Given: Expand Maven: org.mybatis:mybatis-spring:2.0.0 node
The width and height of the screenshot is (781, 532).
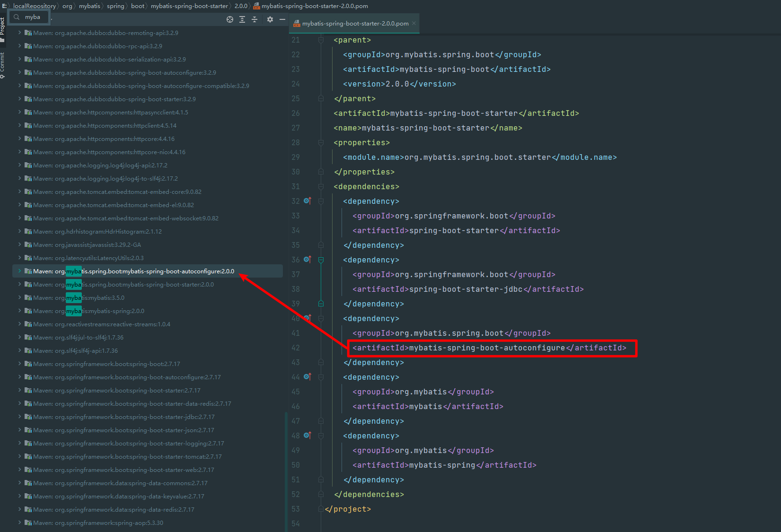Looking at the screenshot, I should pos(19,311).
